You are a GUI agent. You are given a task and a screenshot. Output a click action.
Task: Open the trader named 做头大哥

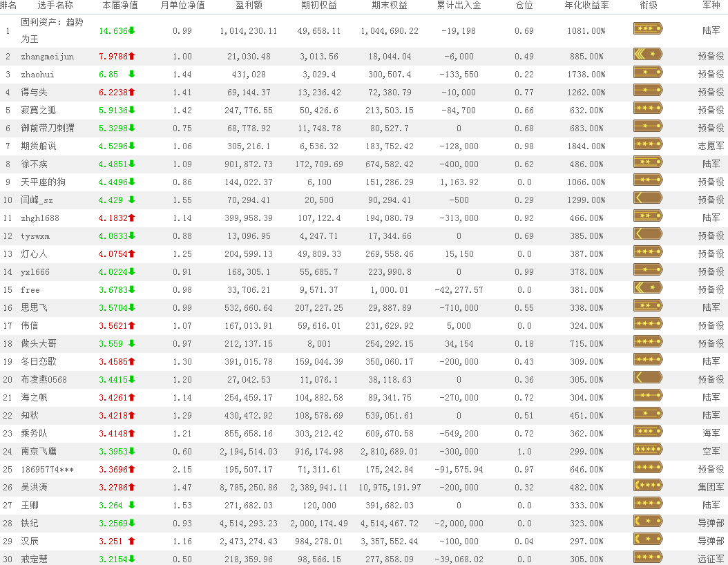[x=39, y=343]
